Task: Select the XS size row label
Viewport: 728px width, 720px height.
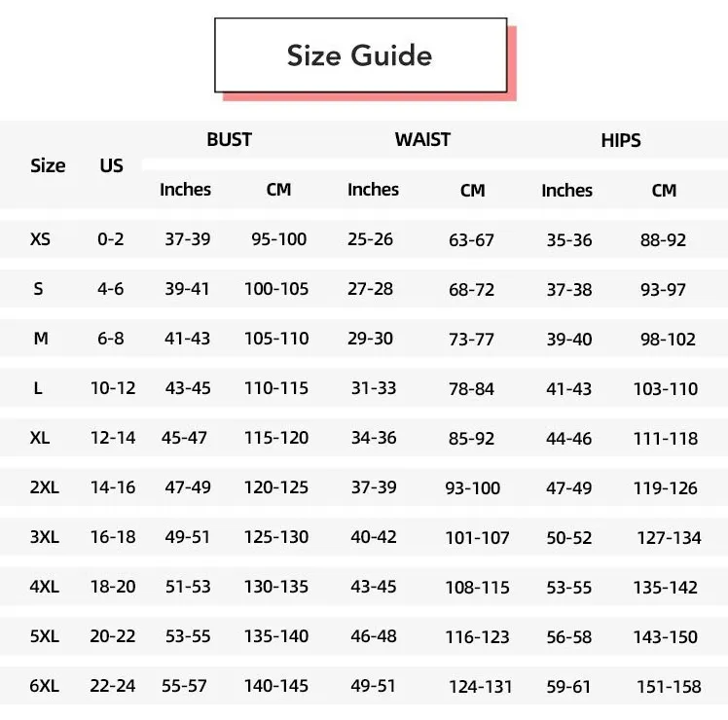Action: point(40,239)
